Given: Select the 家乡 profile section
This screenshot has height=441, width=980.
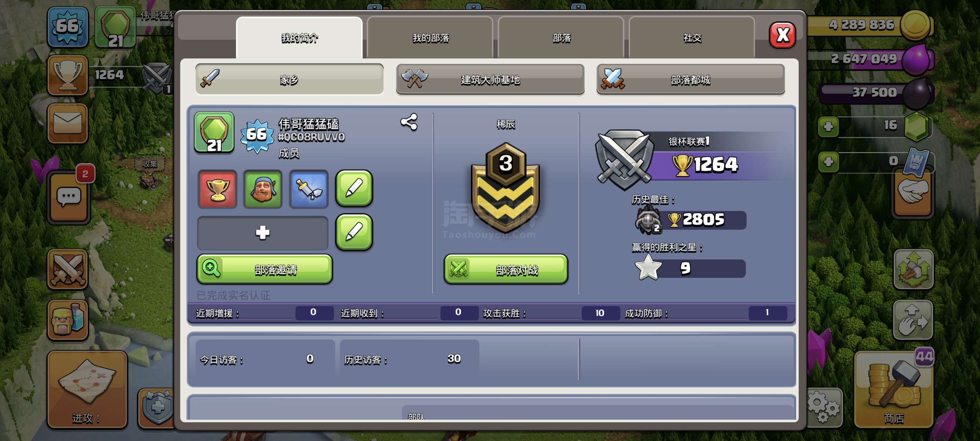Looking at the screenshot, I should coord(289,79).
